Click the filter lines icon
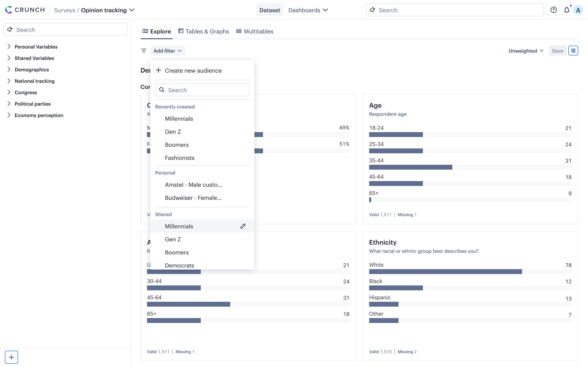Image resolution: width=588 pixels, height=367 pixels. pyautogui.click(x=144, y=51)
